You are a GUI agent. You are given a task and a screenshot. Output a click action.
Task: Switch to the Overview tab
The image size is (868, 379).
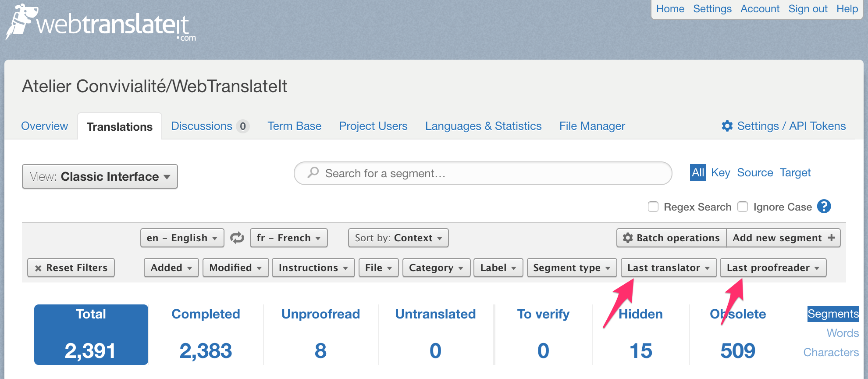(x=45, y=126)
